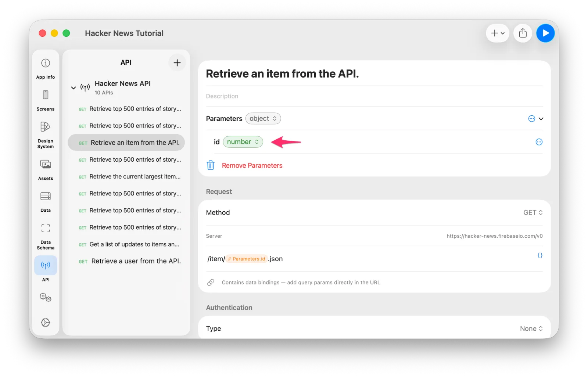Run the app with the play button

point(545,33)
